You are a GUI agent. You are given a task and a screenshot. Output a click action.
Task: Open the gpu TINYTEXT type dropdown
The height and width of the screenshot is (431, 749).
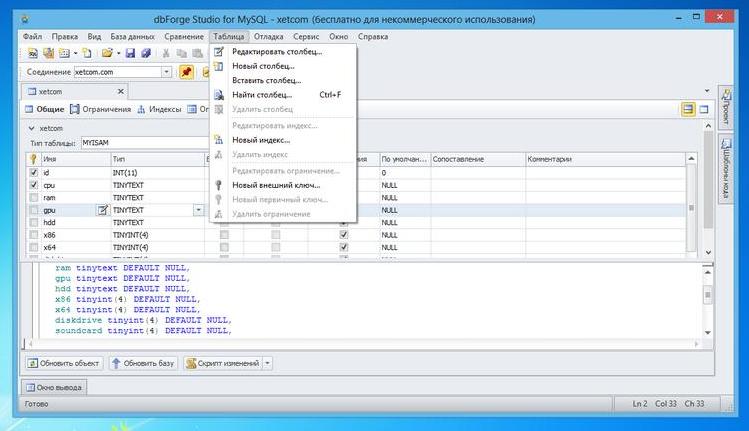pos(199,210)
